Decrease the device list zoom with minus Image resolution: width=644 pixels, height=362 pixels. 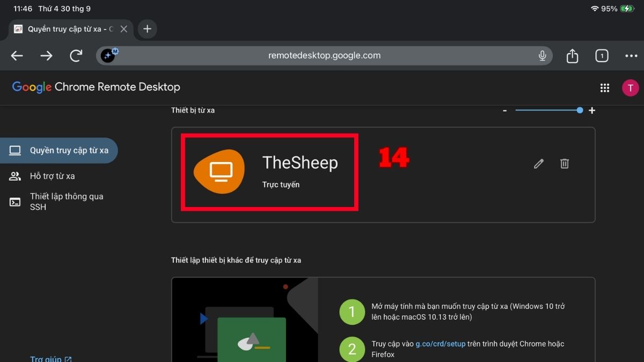point(505,110)
